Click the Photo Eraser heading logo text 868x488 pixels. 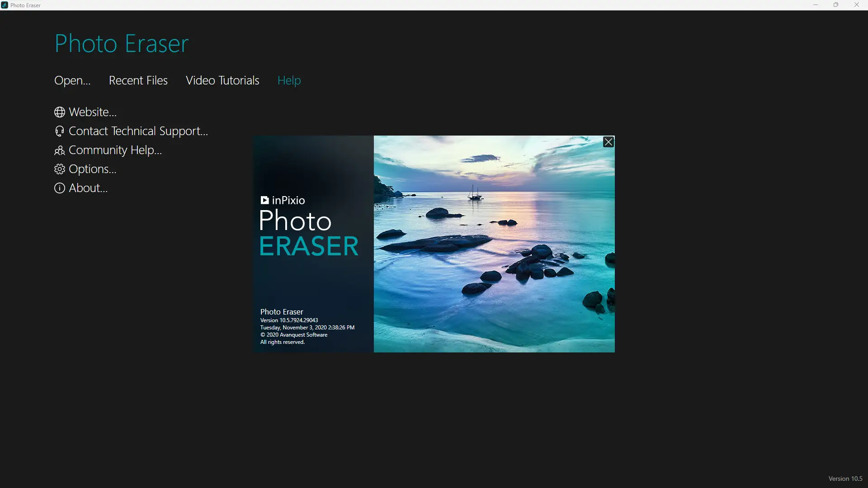(121, 43)
